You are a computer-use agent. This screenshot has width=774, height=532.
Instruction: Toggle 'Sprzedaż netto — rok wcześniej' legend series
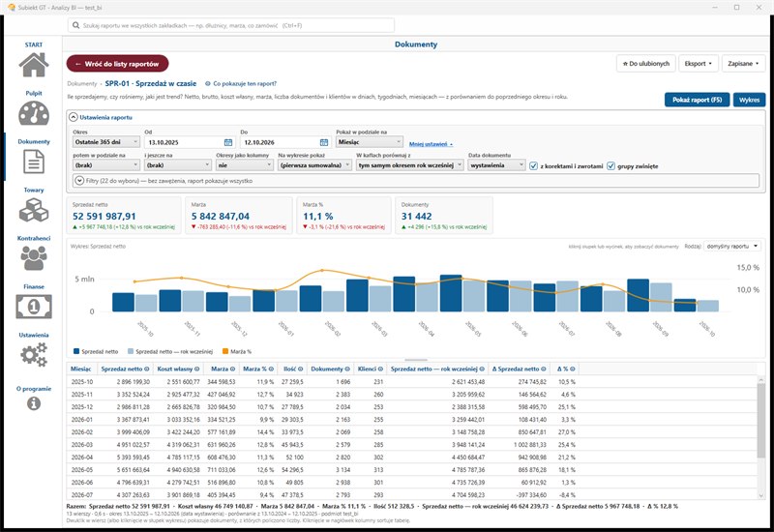click(x=170, y=351)
